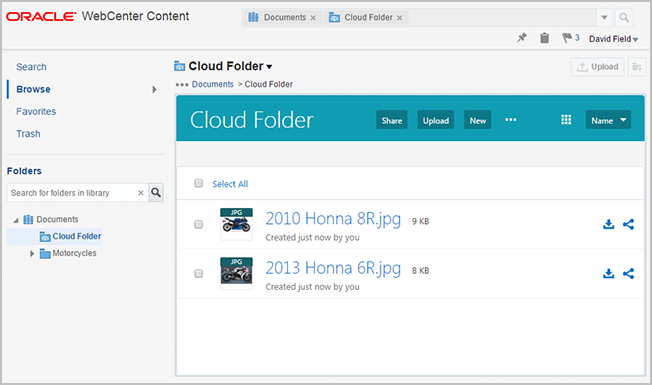Check the Select All checkbox

[199, 183]
